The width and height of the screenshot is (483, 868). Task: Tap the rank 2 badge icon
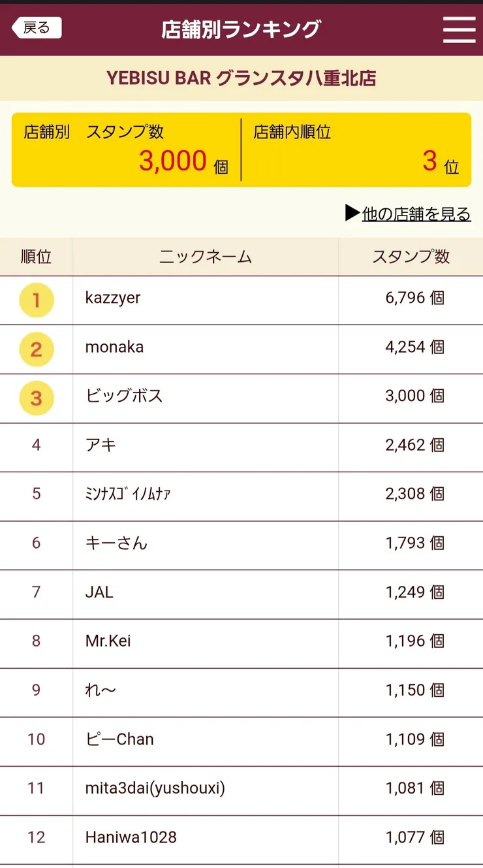click(36, 347)
